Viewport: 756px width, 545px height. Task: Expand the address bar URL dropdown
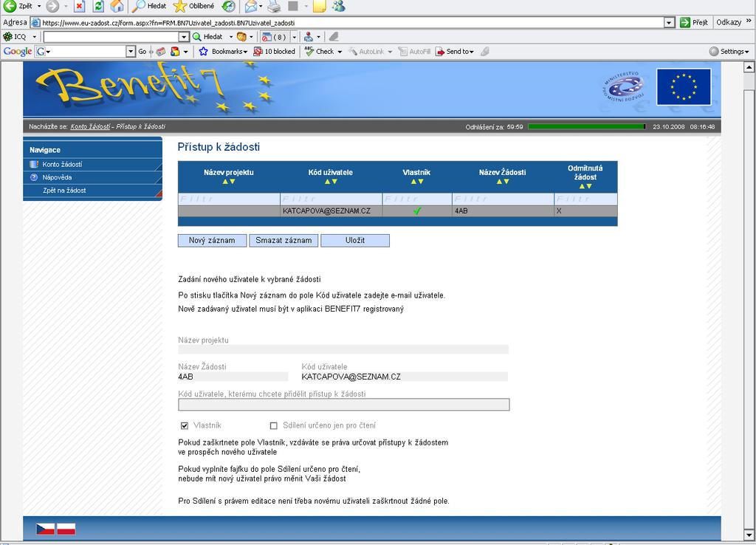pyautogui.click(x=669, y=23)
